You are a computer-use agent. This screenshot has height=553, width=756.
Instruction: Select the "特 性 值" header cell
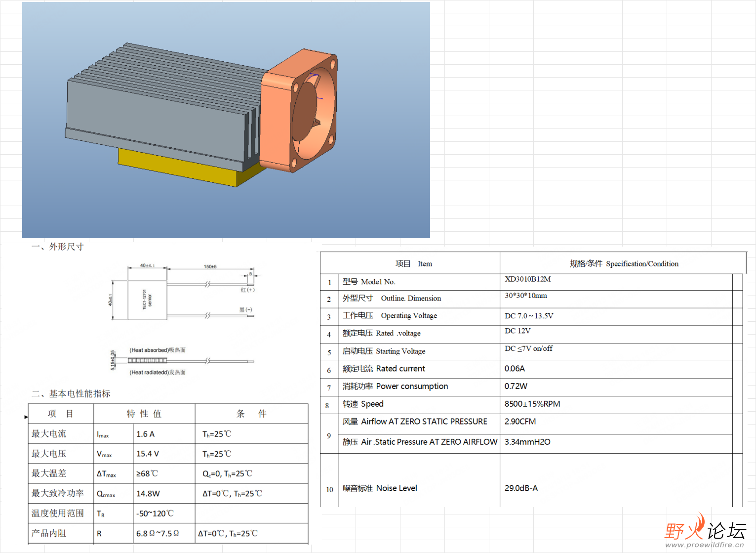(144, 414)
